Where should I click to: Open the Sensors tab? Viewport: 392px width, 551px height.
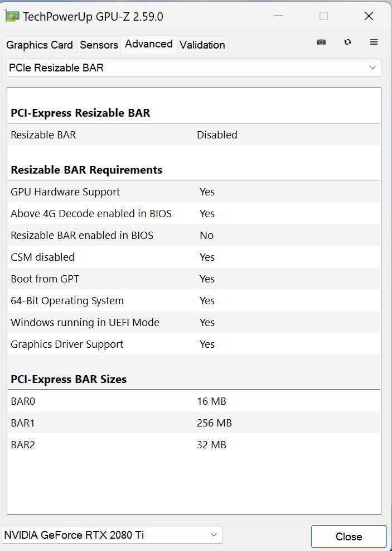[x=99, y=45]
